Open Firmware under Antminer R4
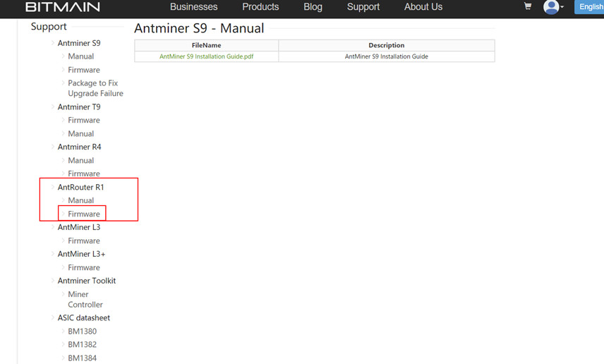This screenshot has height=364, width=604. (84, 174)
